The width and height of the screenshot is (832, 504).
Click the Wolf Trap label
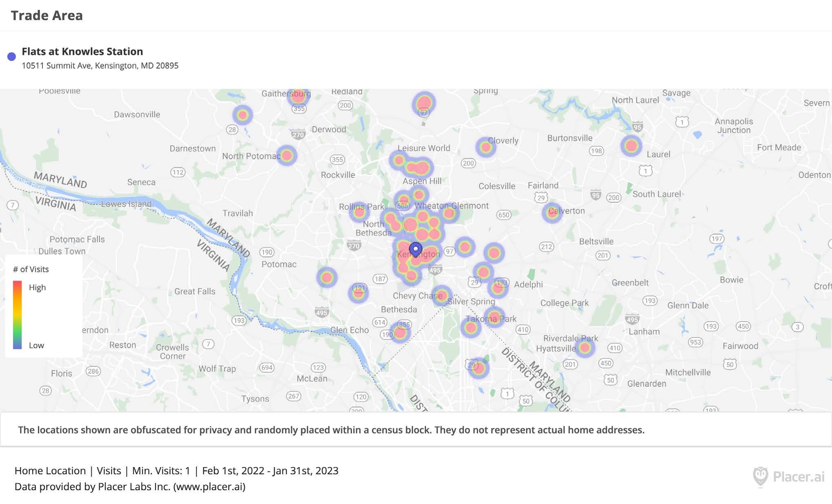pyautogui.click(x=217, y=369)
